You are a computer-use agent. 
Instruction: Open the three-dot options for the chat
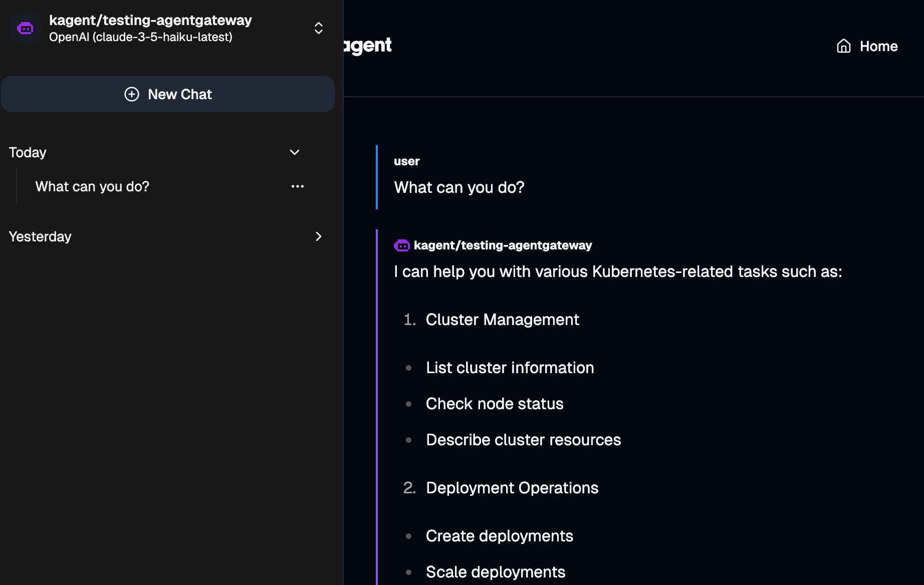coord(298,186)
